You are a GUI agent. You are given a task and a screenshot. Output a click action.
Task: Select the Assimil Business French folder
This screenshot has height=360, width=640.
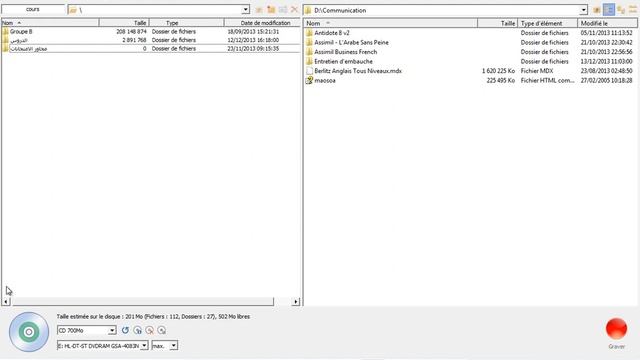346,52
